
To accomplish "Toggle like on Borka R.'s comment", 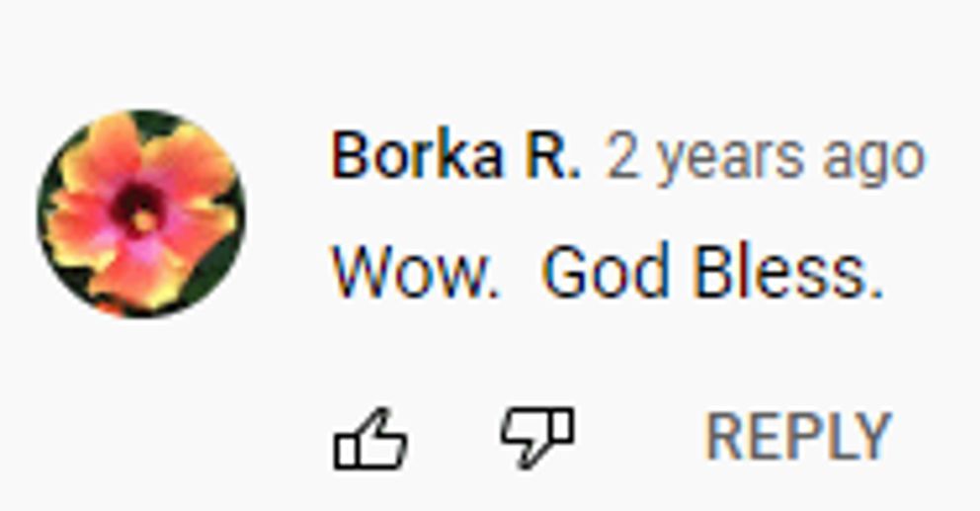I will tap(370, 439).
